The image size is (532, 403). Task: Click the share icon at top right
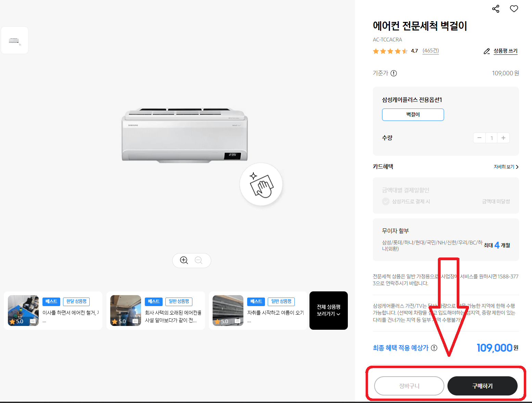tap(495, 9)
